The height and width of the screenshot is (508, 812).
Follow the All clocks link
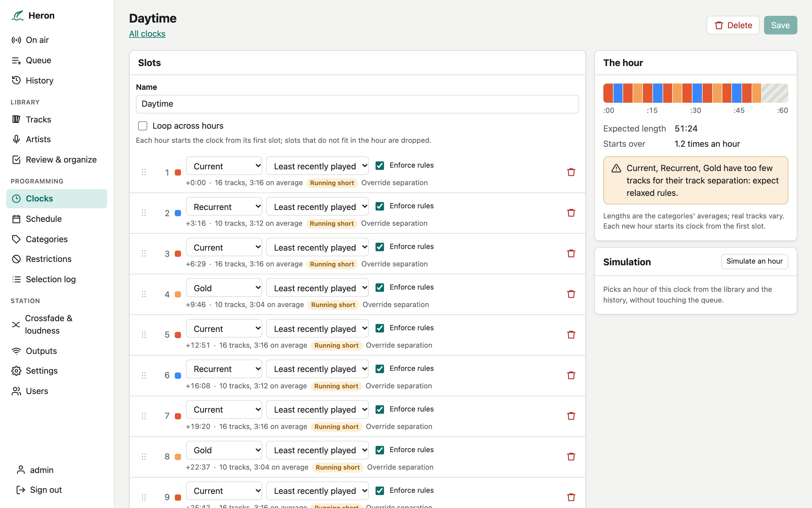(x=147, y=34)
